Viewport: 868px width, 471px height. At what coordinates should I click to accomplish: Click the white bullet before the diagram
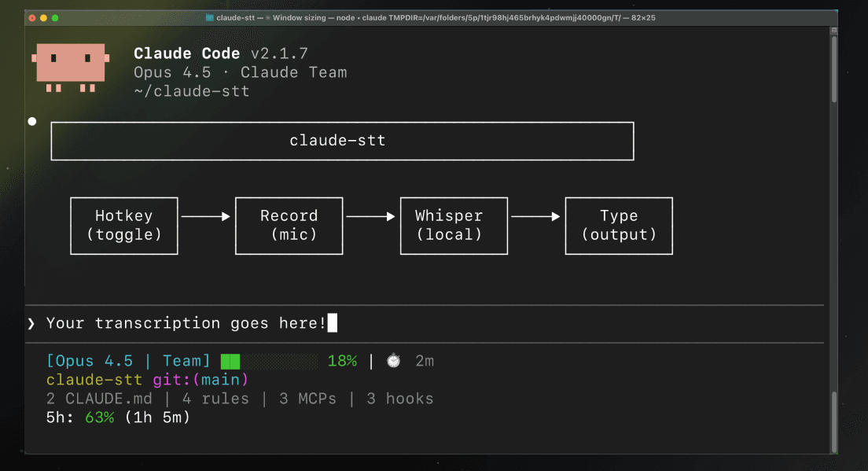tap(32, 121)
